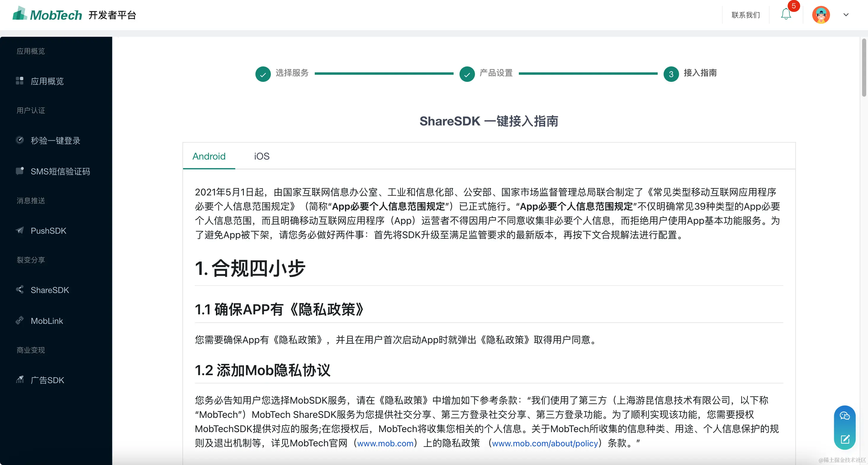This screenshot has height=465, width=868.
Task: Open 广告SDK sidebar entry
Action: (47, 380)
